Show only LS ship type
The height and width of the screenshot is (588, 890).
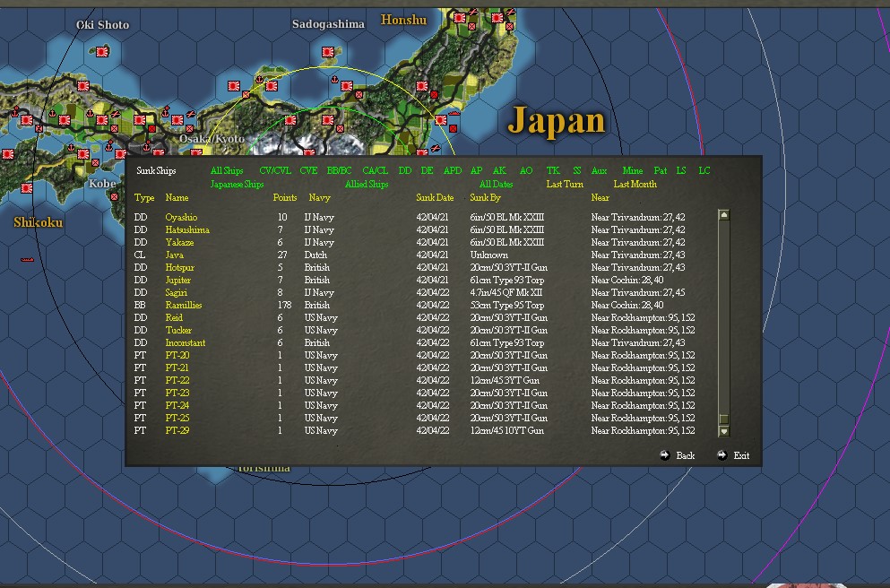681,170
